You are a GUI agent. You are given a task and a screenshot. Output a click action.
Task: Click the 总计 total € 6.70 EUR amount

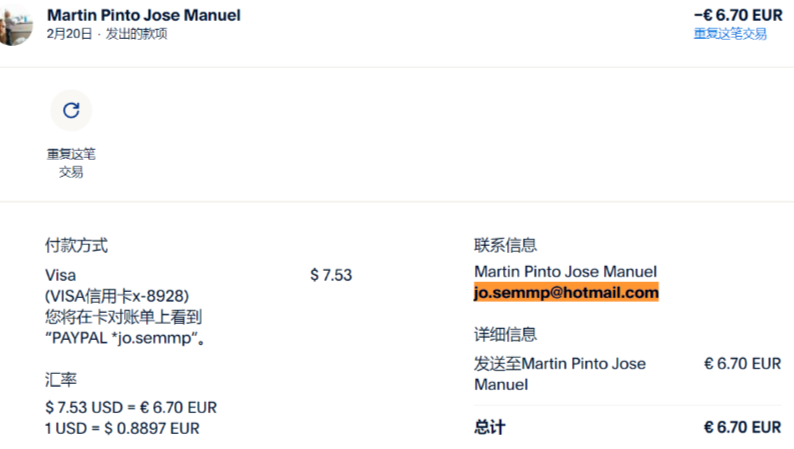click(x=742, y=428)
